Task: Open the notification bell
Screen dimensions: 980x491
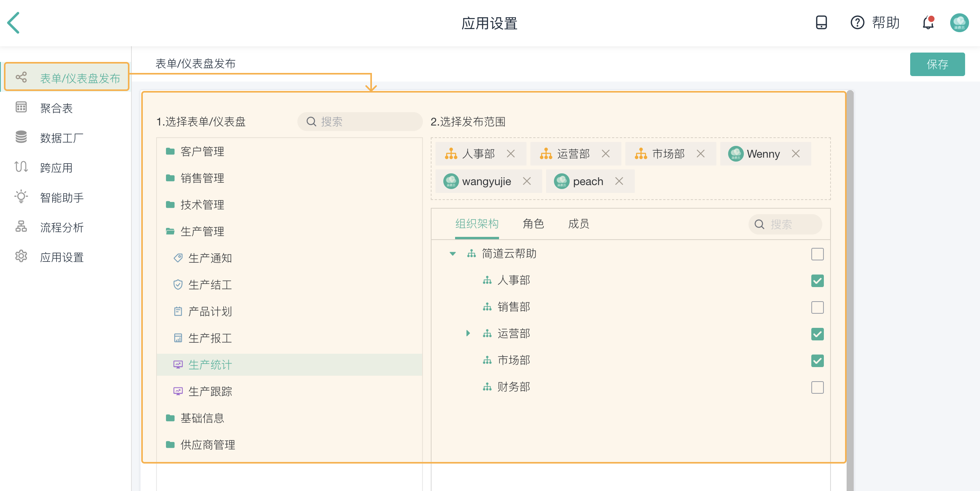Action: tap(928, 23)
